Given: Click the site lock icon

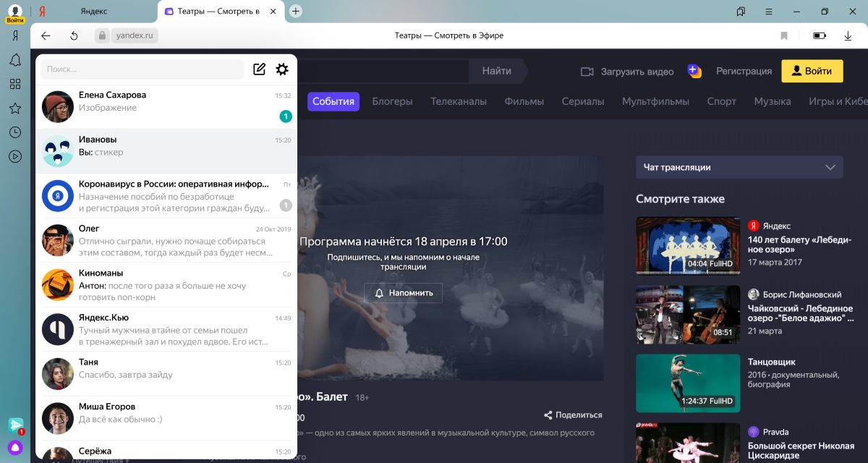Looking at the screenshot, I should (102, 35).
